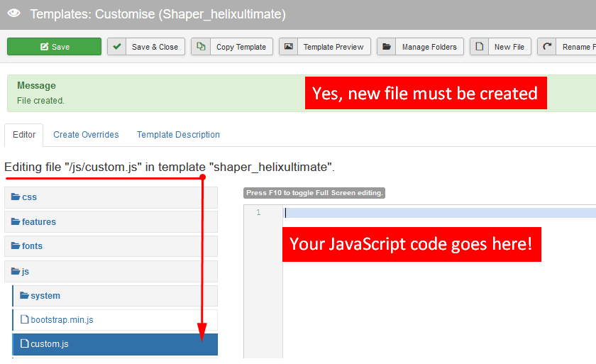
Task: Click the js folder icon
Action: tap(16, 271)
